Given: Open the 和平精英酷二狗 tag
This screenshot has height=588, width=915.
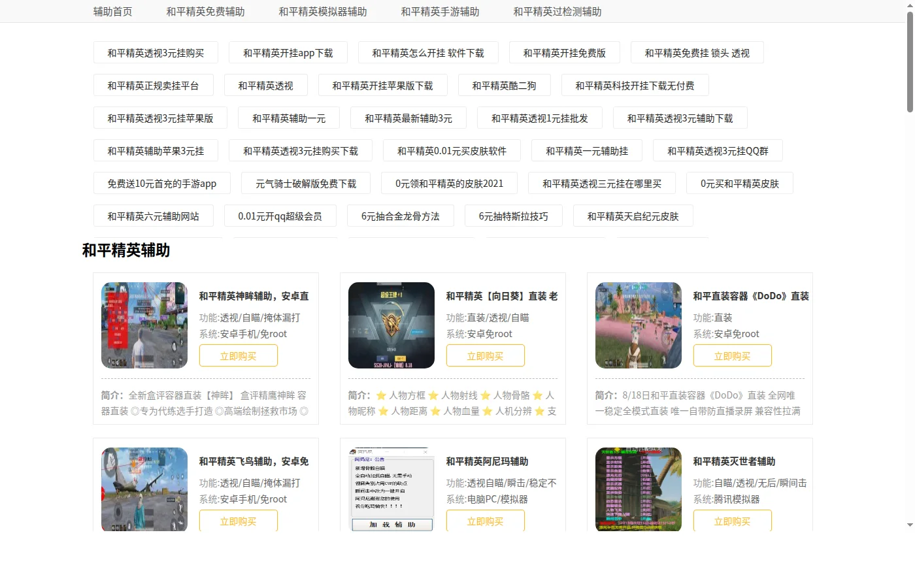Looking at the screenshot, I should (505, 86).
